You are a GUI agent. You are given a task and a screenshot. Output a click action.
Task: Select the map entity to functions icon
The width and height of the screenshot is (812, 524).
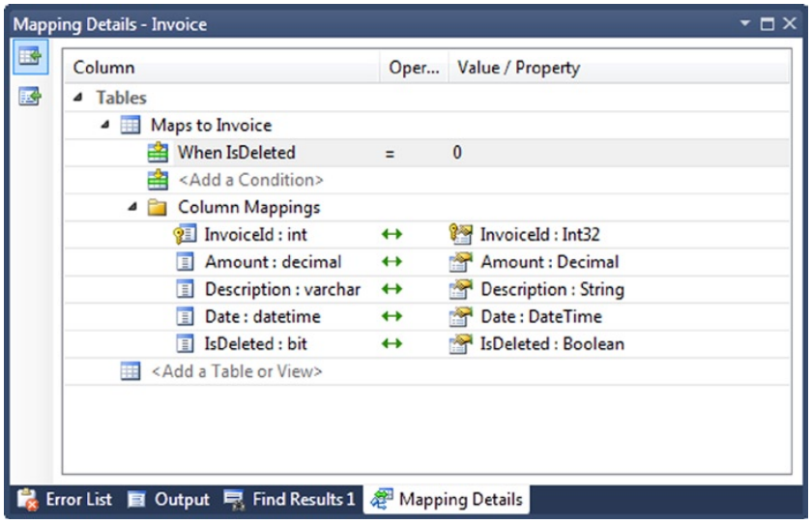coord(30,97)
